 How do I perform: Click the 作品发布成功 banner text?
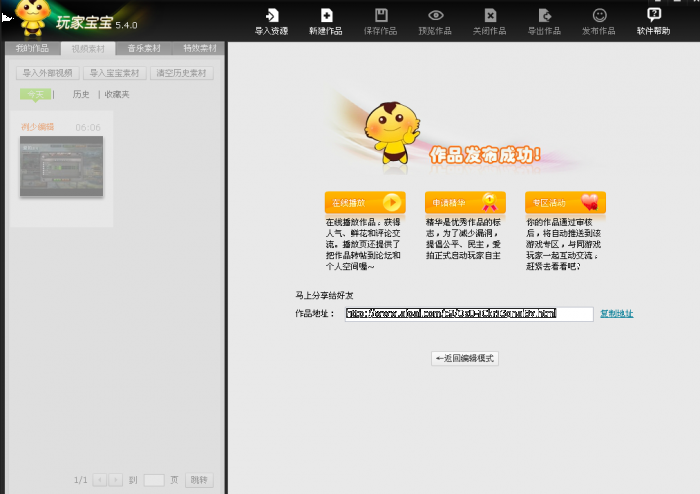pyautogui.click(x=484, y=155)
